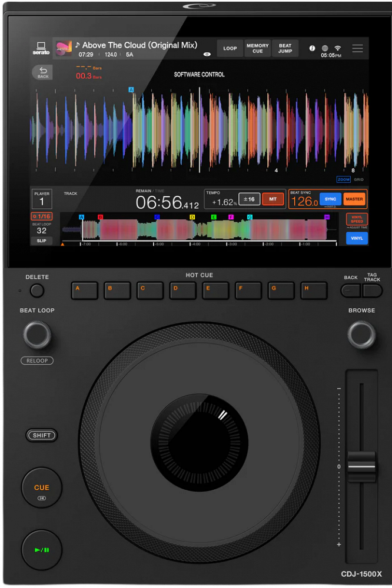Push the round DELETE button
Viewport: 392px width, 588px height.
(37, 290)
